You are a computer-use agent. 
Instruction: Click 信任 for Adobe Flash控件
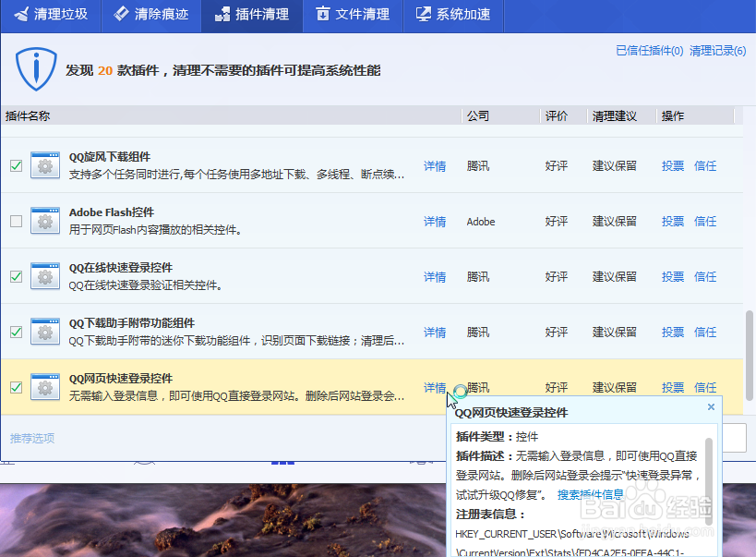pyautogui.click(x=705, y=222)
